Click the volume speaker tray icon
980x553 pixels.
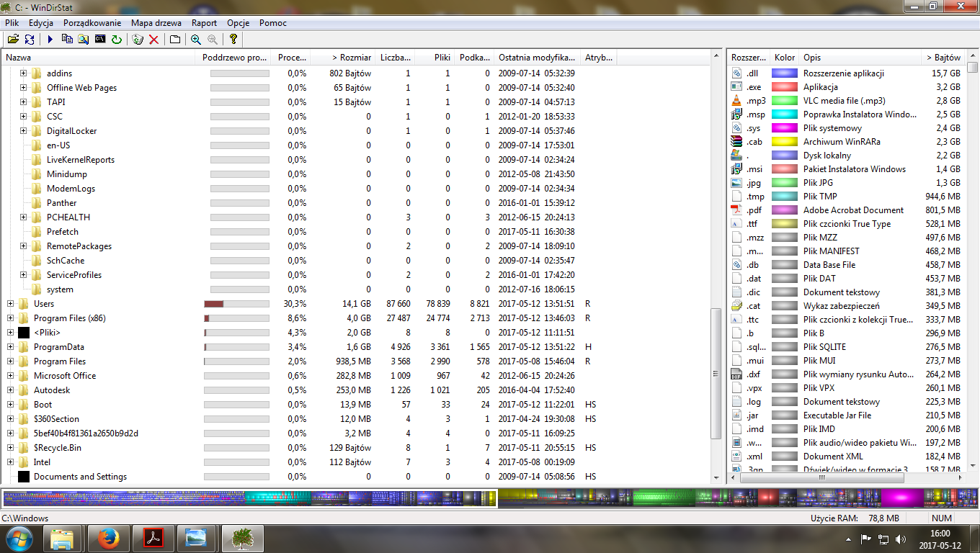tap(901, 539)
